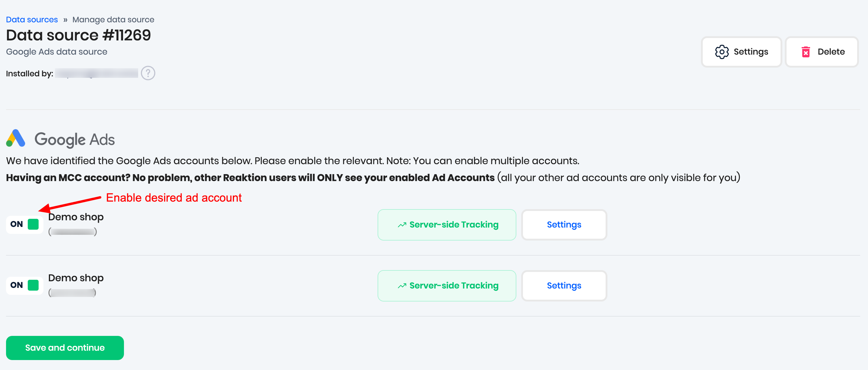Select the second Demo shop account name
The width and height of the screenshot is (868, 370).
click(76, 278)
